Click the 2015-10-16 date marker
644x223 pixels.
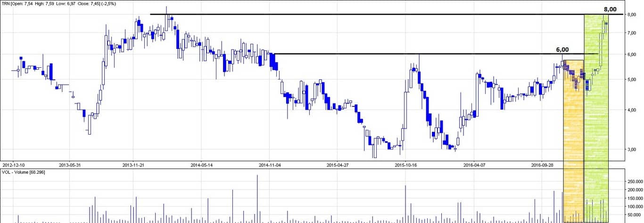(406, 165)
